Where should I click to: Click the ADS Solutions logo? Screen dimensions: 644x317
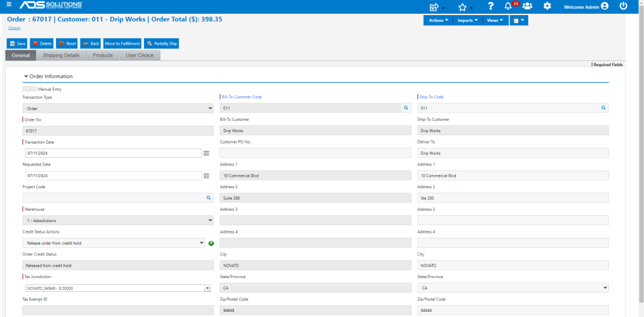[50, 5]
